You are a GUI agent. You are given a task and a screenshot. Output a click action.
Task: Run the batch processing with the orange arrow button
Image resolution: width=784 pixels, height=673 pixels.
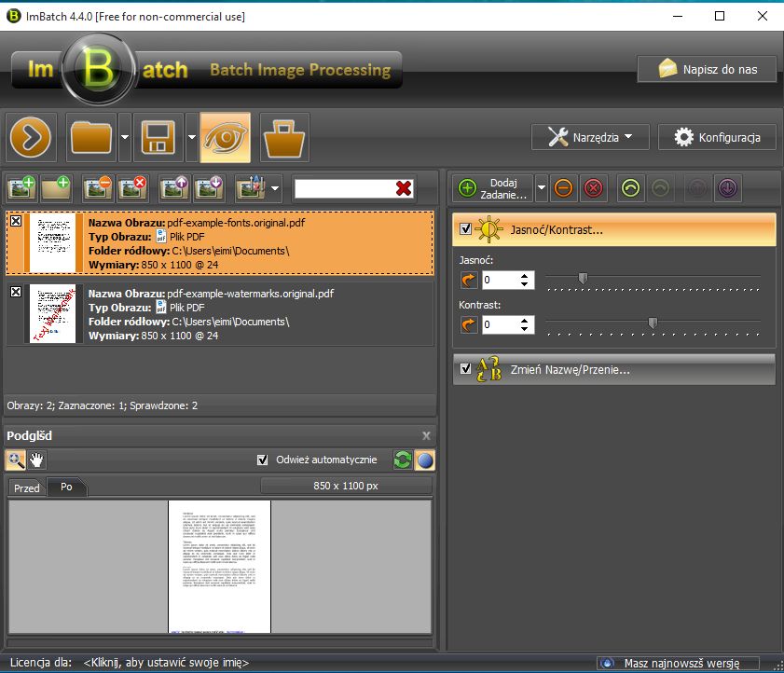(x=31, y=138)
